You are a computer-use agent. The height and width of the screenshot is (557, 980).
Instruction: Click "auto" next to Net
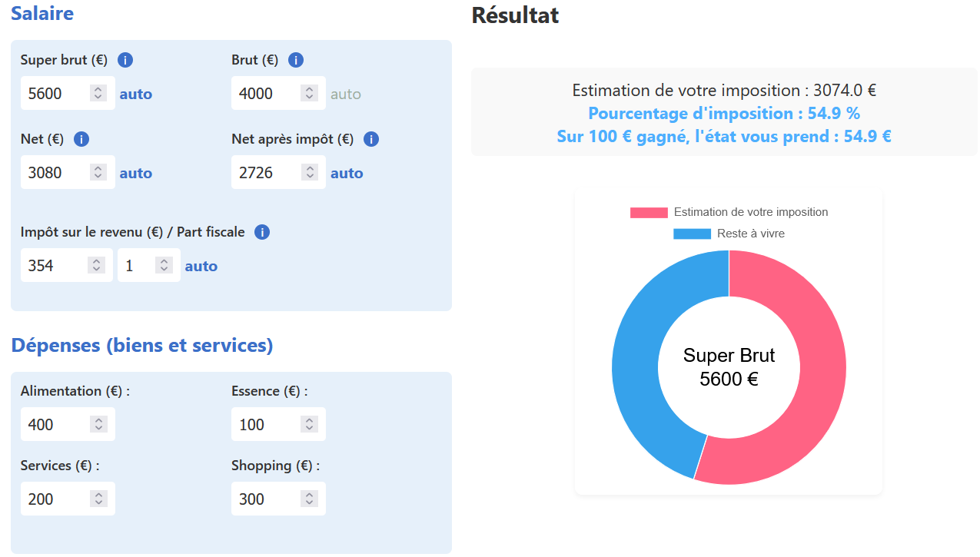click(x=136, y=173)
